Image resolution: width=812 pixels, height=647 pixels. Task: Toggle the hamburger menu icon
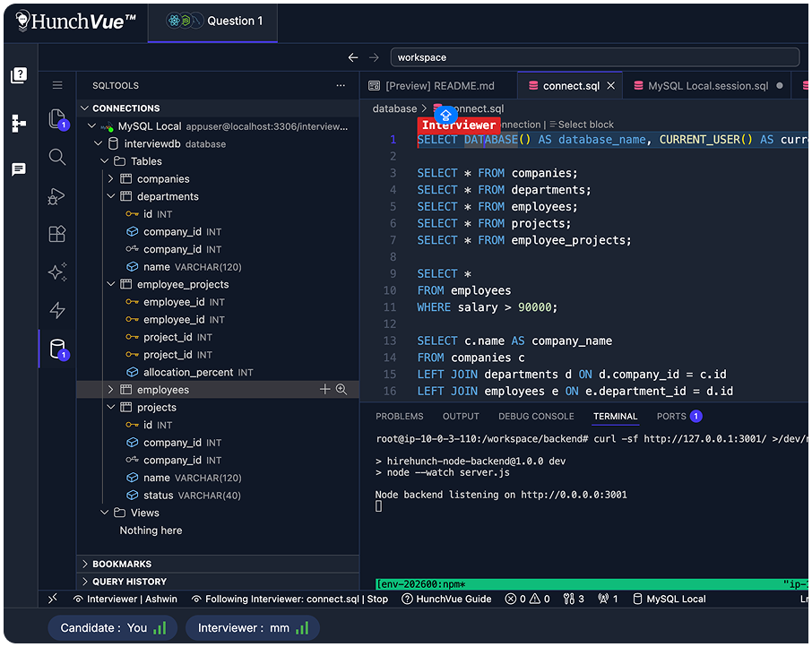(57, 85)
